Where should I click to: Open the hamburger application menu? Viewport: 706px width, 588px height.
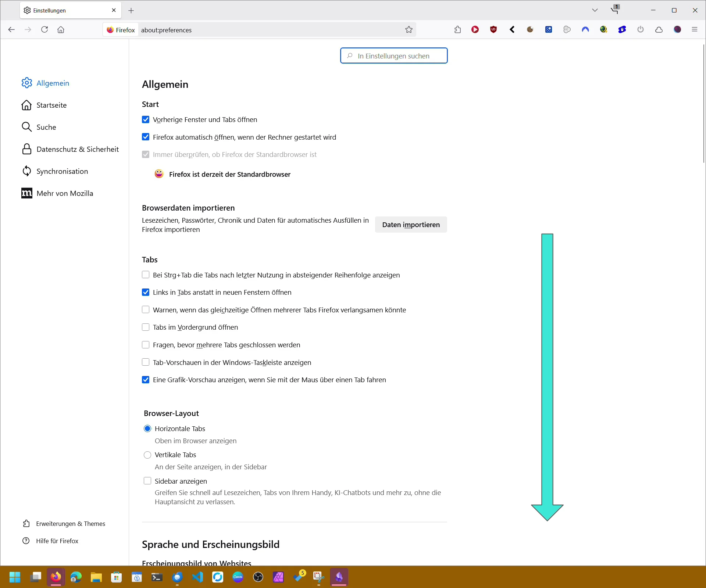pos(695,30)
